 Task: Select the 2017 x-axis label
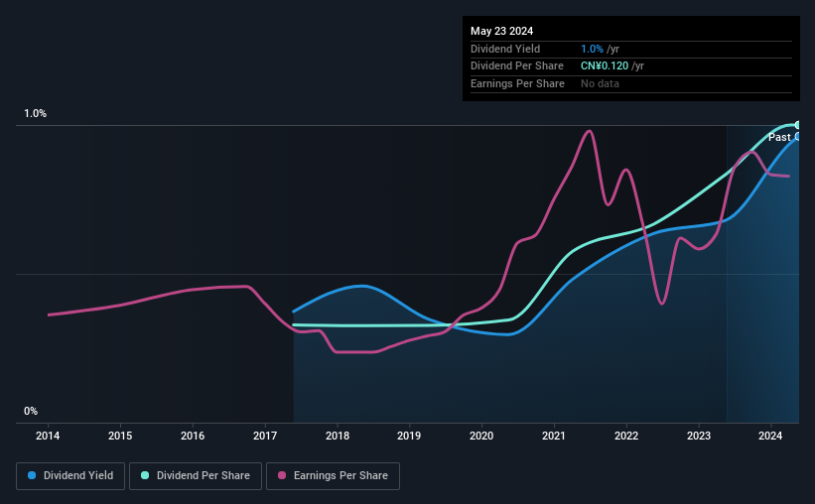[x=265, y=436]
